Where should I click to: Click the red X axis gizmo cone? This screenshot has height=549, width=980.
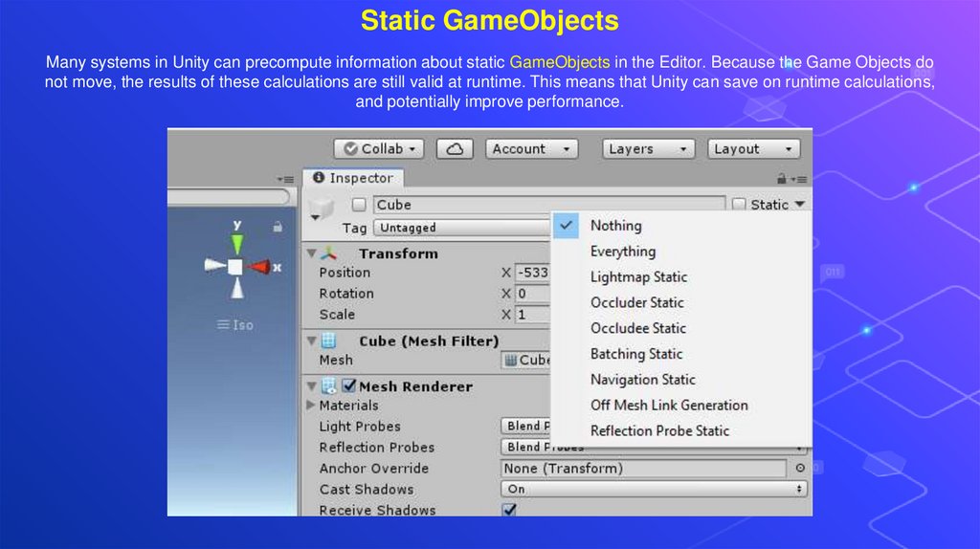coord(259,267)
